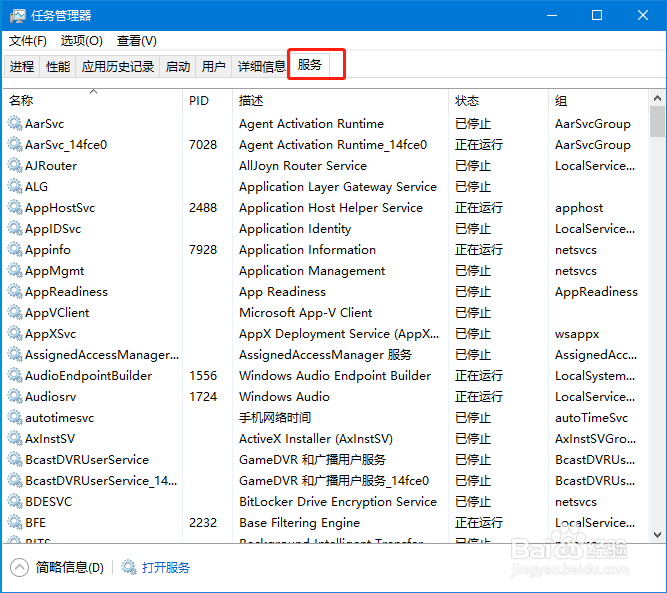Select the 服务 tab
This screenshot has width=667, height=593.
pyautogui.click(x=310, y=65)
